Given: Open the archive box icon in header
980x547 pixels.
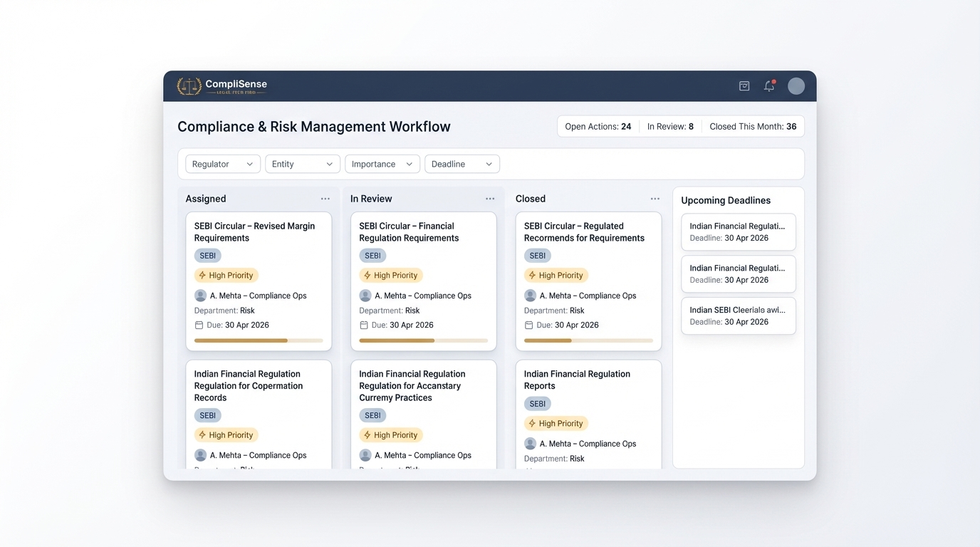Looking at the screenshot, I should (744, 86).
